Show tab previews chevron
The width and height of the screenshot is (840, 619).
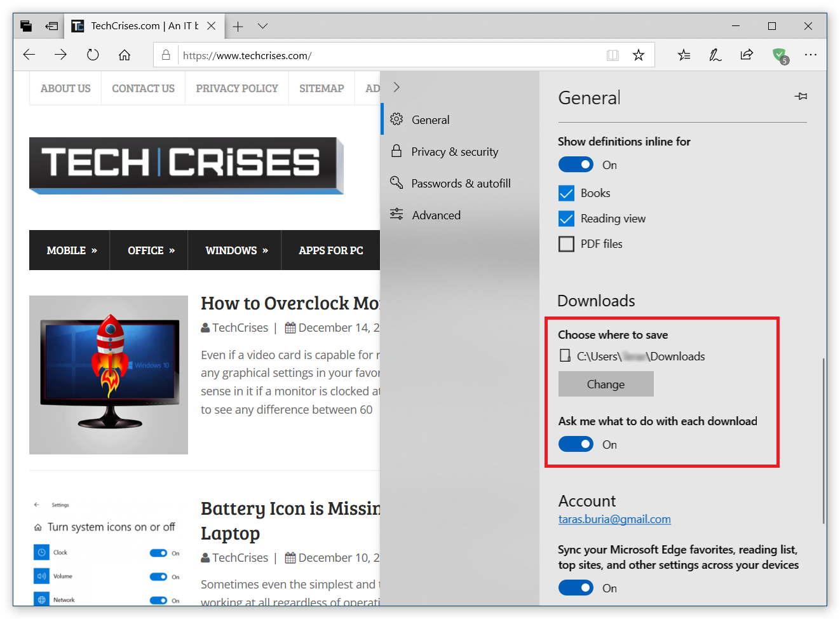pyautogui.click(x=262, y=26)
